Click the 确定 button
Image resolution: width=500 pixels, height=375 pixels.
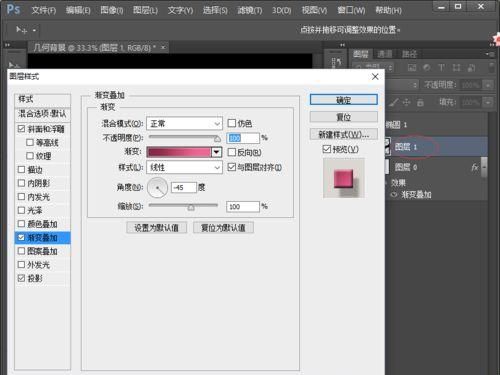pos(344,100)
